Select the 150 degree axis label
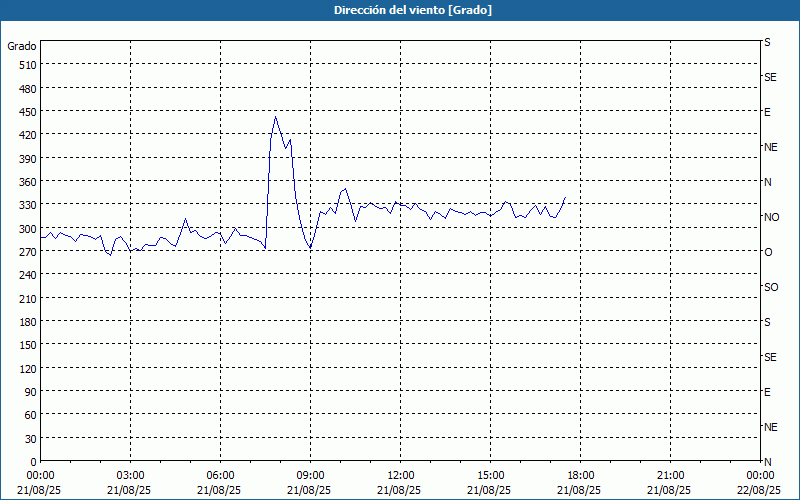Screen dimensions: 800x500 click(x=28, y=345)
